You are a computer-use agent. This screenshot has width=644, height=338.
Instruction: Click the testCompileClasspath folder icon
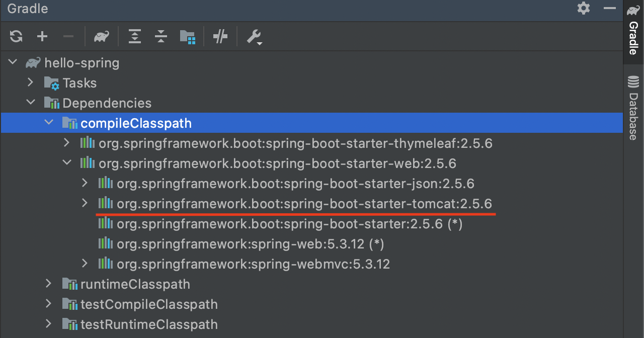pos(69,304)
